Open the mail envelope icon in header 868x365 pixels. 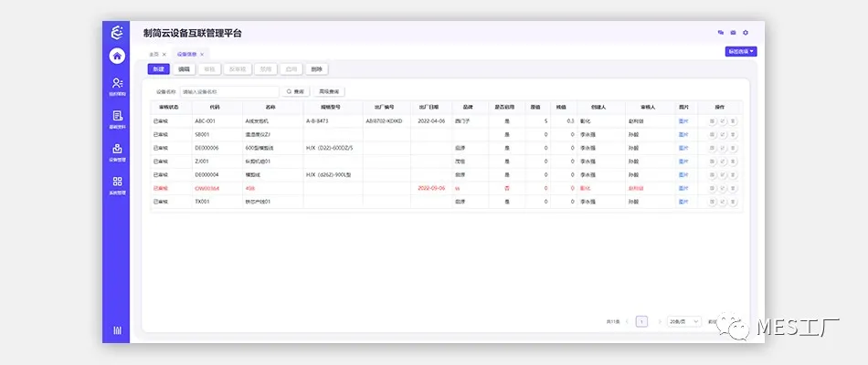tap(733, 33)
